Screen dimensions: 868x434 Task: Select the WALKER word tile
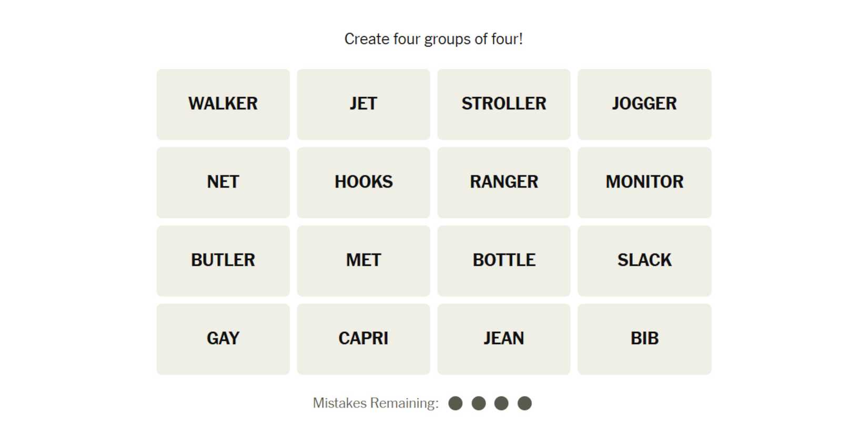pos(223,104)
